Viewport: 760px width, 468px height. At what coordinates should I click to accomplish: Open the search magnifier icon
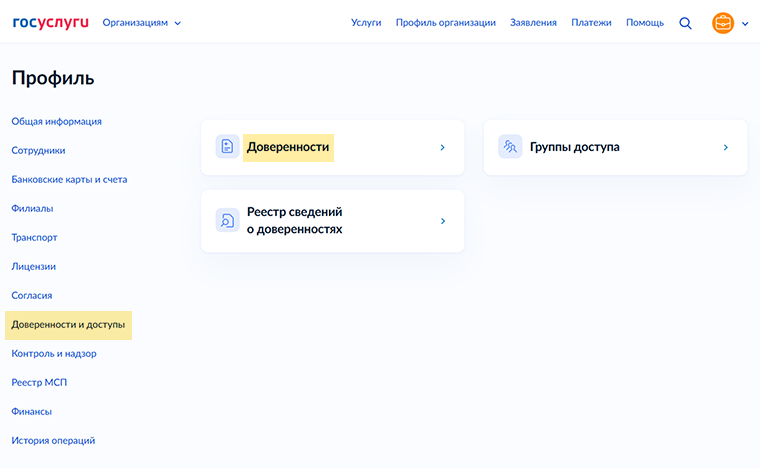[x=685, y=23]
